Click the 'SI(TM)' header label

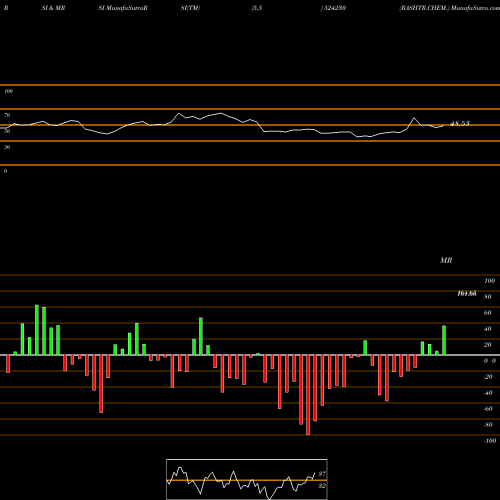(x=190, y=8)
